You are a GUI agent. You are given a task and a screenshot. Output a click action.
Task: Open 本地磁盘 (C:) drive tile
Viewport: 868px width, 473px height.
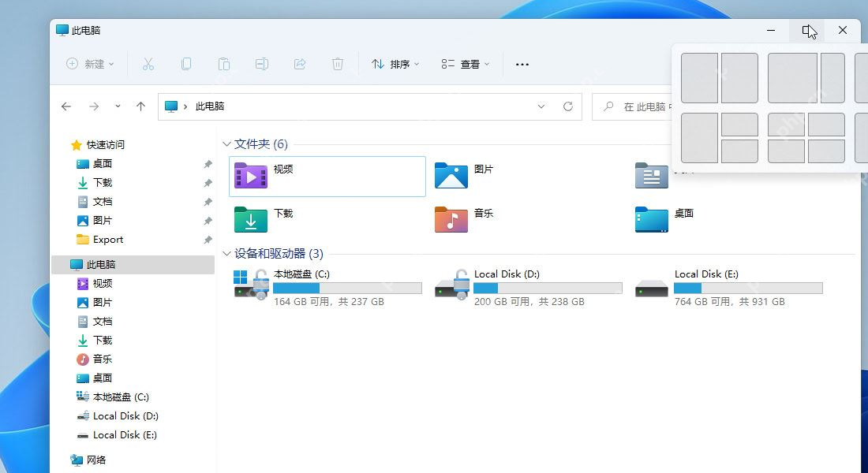[x=327, y=287]
